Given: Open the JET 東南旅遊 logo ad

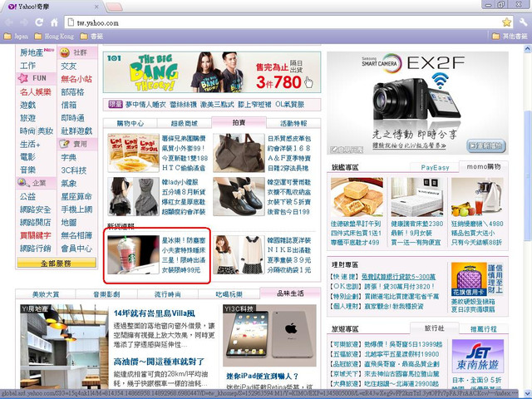Looking at the screenshot, I should point(478,357).
